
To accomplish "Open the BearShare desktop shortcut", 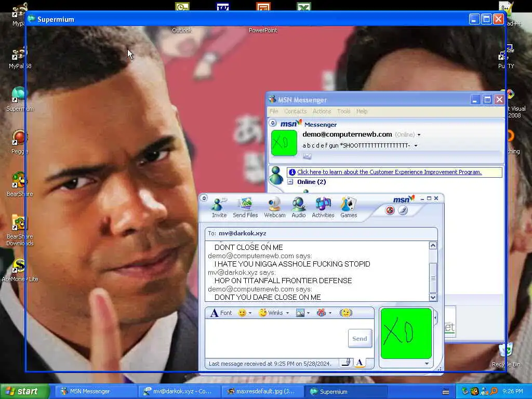I will [x=20, y=185].
